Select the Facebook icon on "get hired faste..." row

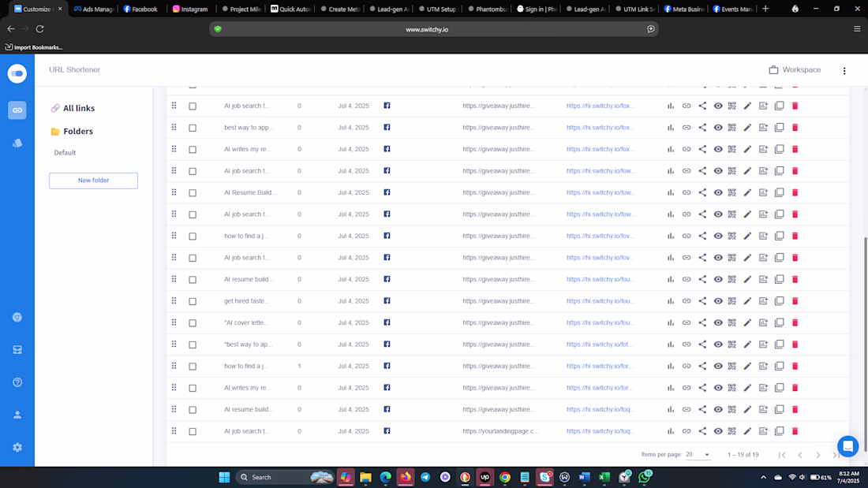[387, 301]
